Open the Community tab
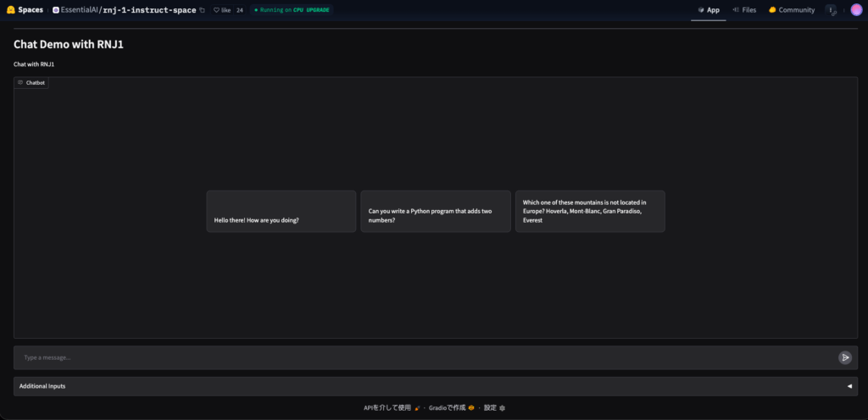This screenshot has width=868, height=420. [x=792, y=10]
